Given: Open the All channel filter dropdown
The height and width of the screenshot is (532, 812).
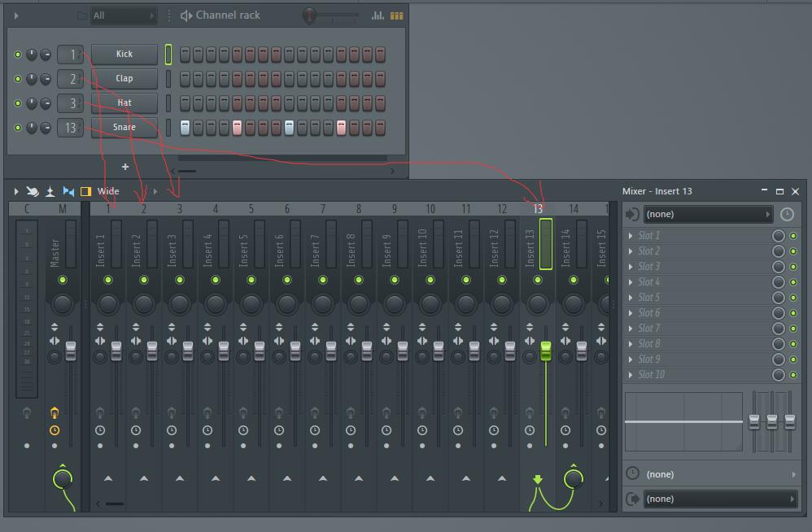Looking at the screenshot, I should pos(123,15).
